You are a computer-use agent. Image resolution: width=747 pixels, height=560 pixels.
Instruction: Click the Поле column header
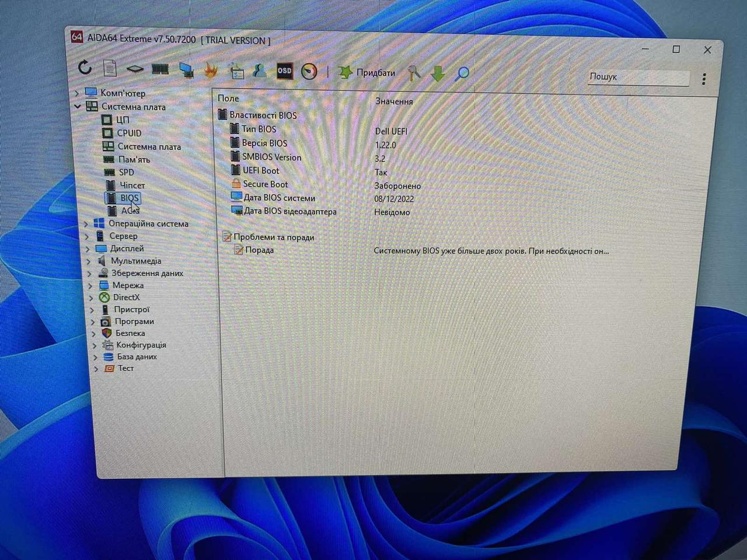(228, 98)
